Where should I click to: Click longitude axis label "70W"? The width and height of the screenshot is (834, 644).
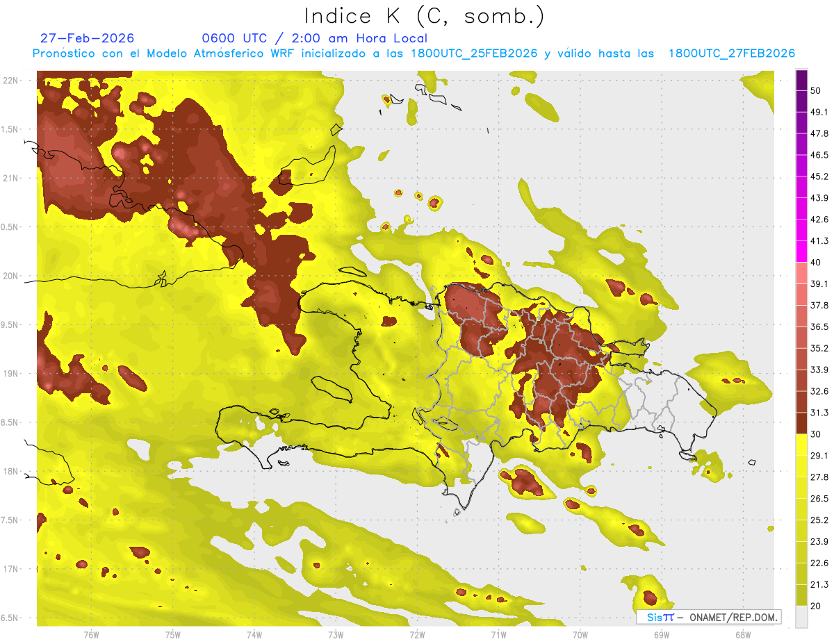[580, 635]
